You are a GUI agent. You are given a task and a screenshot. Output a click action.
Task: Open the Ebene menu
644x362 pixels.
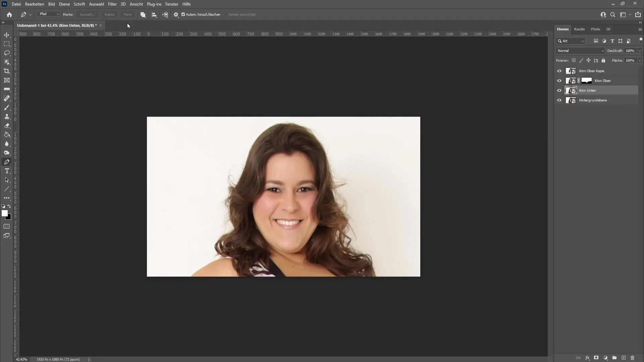pos(64,4)
